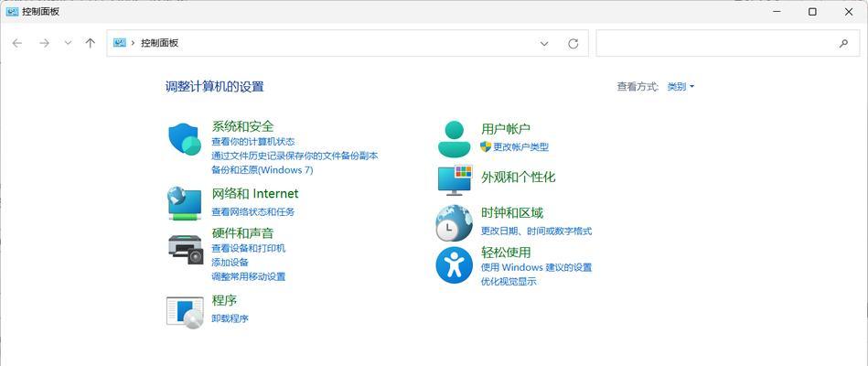
Task: Click the 调整计算机的设置 heading text
Action: [x=215, y=86]
